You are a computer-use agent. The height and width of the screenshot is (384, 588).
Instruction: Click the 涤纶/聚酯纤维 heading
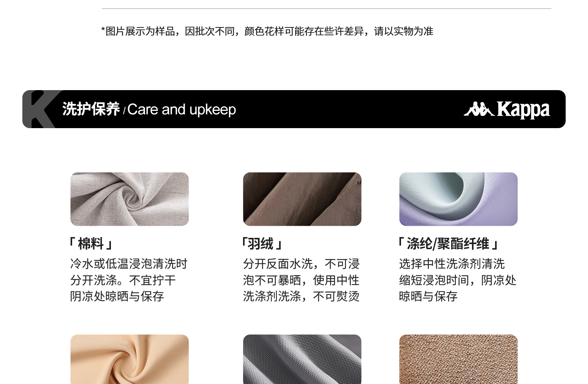point(448,244)
